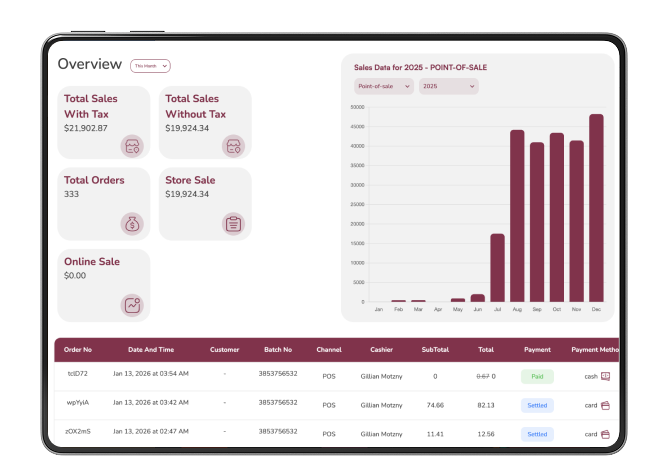659x470 pixels.
Task: Select the August bar in sales chart
Action: tap(517, 216)
